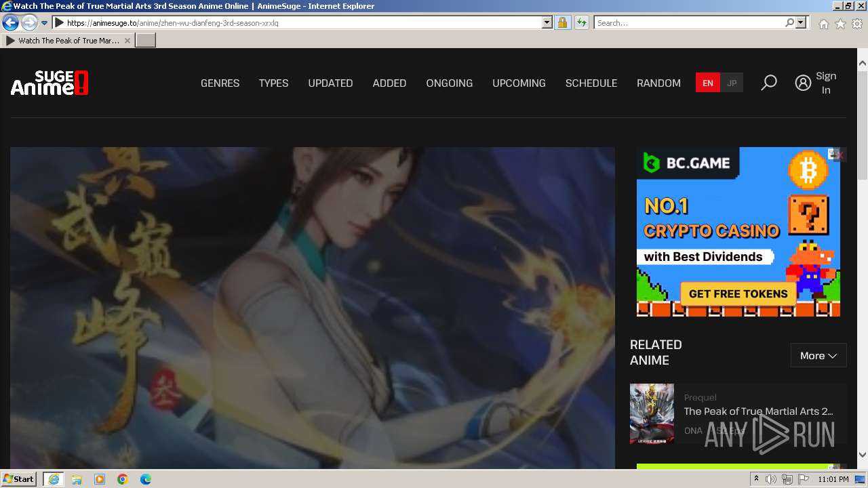The image size is (868, 488).
Task: Open the UPDATED page
Action: [330, 83]
